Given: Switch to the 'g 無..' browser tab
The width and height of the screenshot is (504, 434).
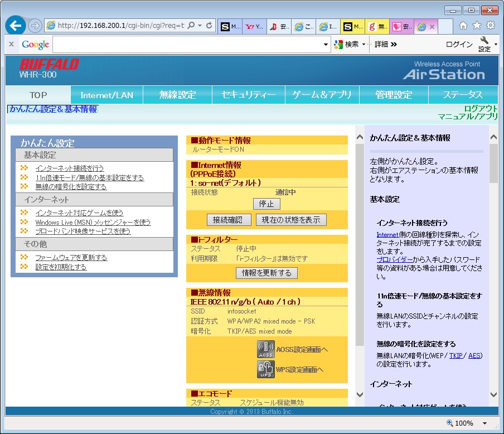Looking at the screenshot, I should tap(377, 27).
